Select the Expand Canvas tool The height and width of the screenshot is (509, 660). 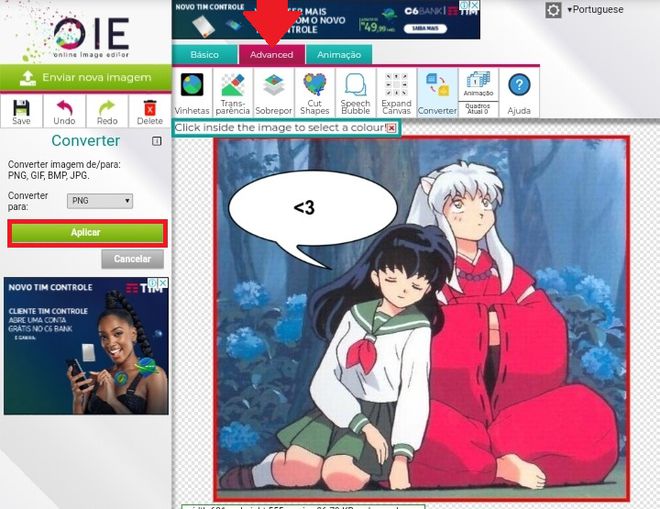[396, 93]
